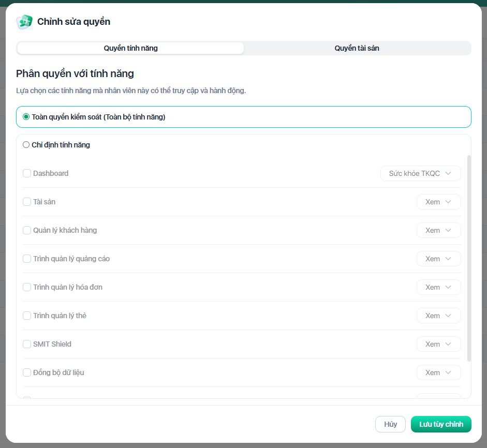Select the Quyền tính năng tab

point(130,48)
